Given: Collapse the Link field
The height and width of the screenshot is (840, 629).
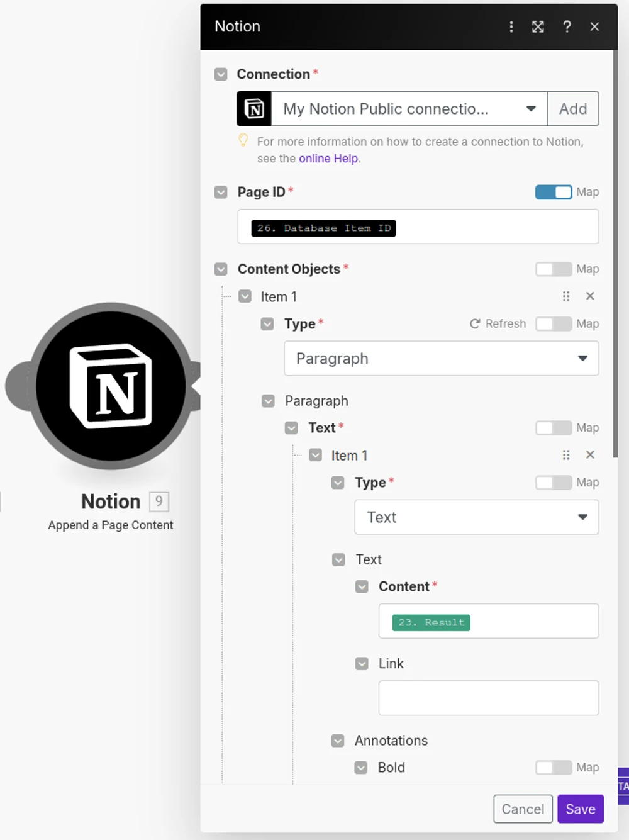Looking at the screenshot, I should tap(362, 663).
